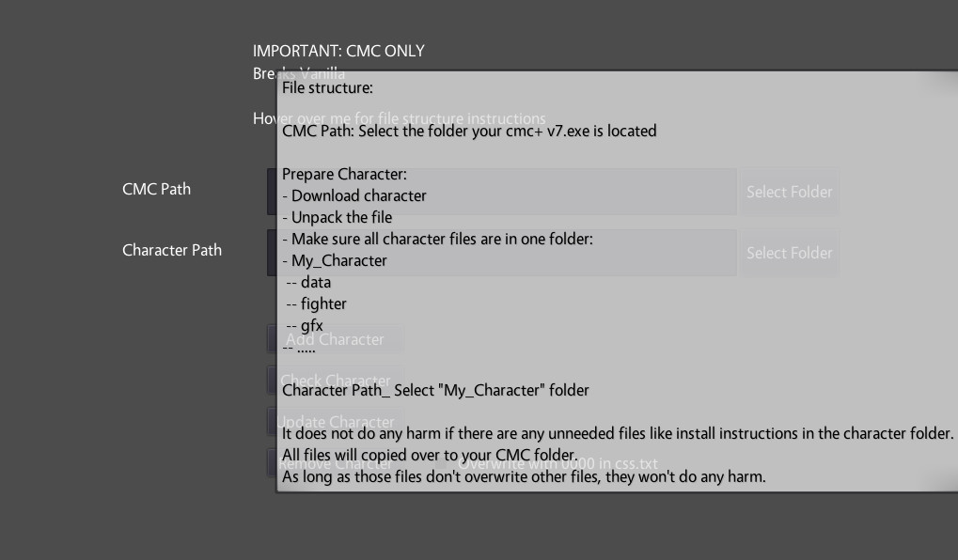
Task: Click the 'IMPORTANT: CMC ONLY' heading
Action: pos(338,51)
